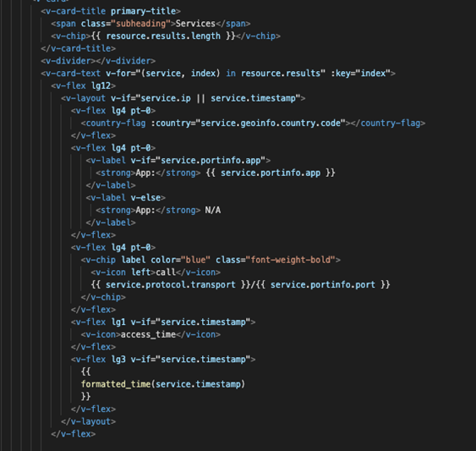Click the v-for attribute on v-card-text

[216, 74]
